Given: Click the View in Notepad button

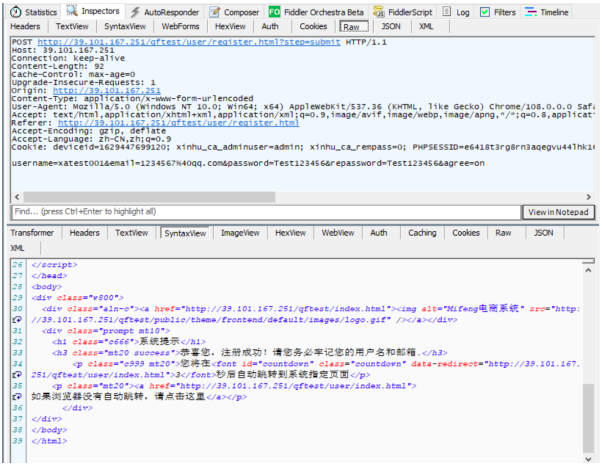Looking at the screenshot, I should click(x=558, y=212).
